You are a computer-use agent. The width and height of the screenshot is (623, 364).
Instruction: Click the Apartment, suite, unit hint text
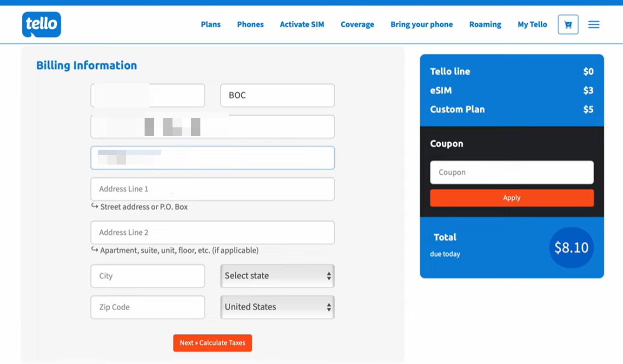pos(179,251)
